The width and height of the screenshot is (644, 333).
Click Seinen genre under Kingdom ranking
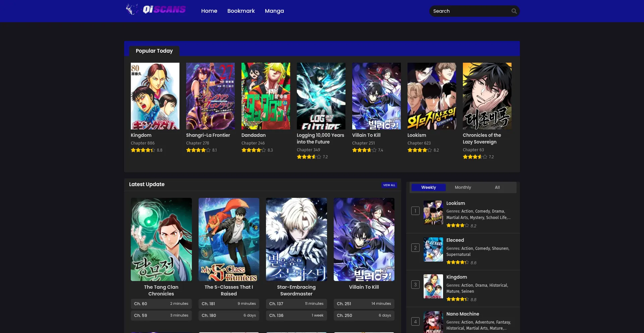click(468, 291)
